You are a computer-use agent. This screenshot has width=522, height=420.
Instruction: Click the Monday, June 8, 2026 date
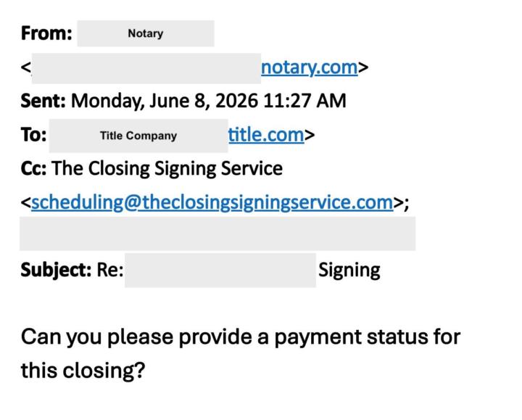coord(165,101)
